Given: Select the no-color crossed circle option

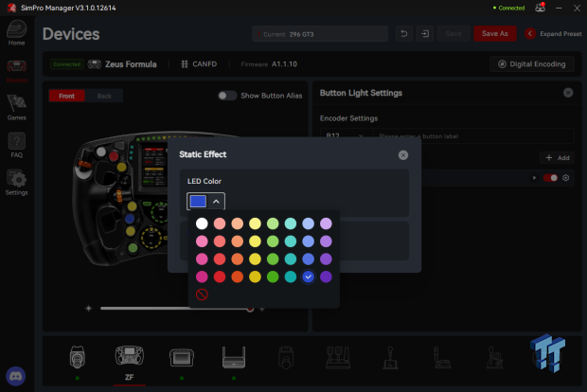Looking at the screenshot, I should 202,294.
